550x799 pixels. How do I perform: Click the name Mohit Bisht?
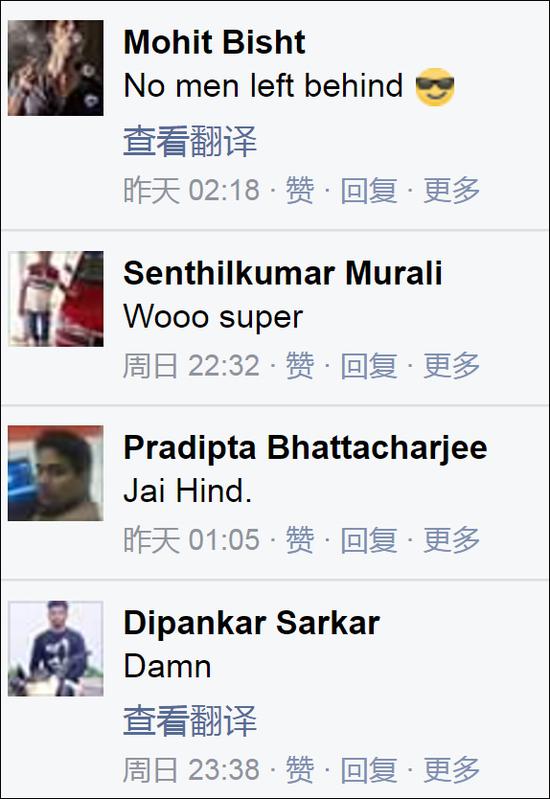214,42
